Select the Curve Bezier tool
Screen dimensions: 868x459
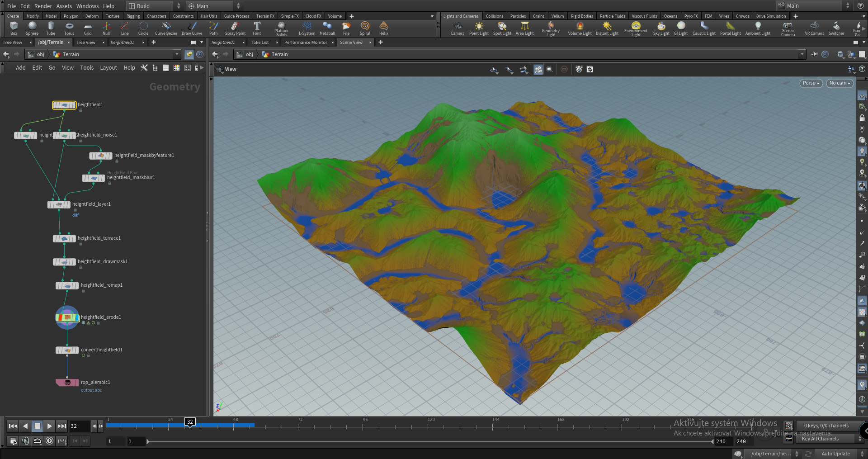[x=166, y=28]
